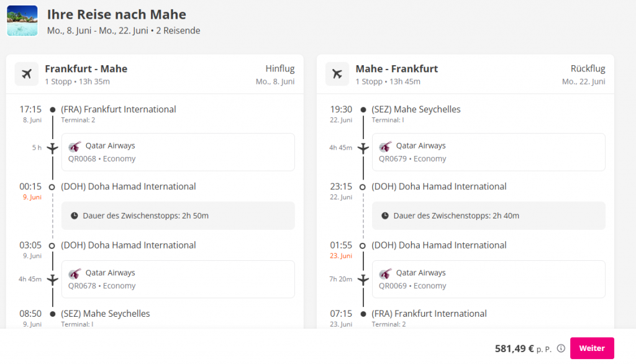Click the QR0068 Economy flight card
The image size is (636, 364).
coord(178,152)
